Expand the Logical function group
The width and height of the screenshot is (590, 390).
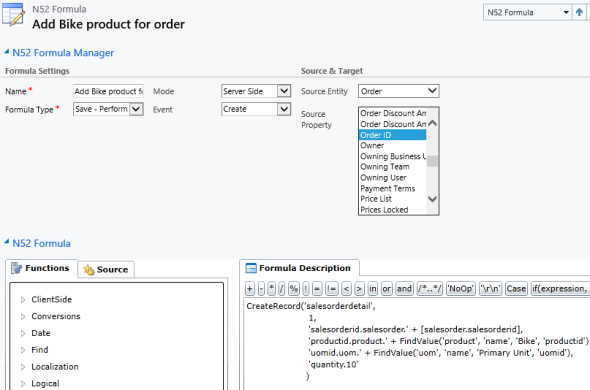point(23,384)
